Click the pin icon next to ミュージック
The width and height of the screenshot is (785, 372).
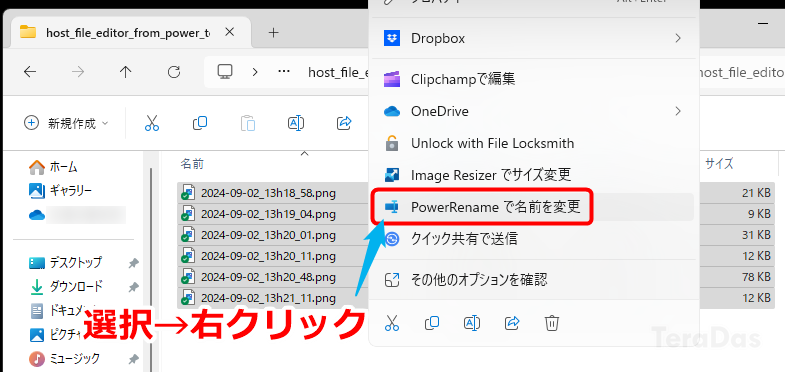pos(133,359)
